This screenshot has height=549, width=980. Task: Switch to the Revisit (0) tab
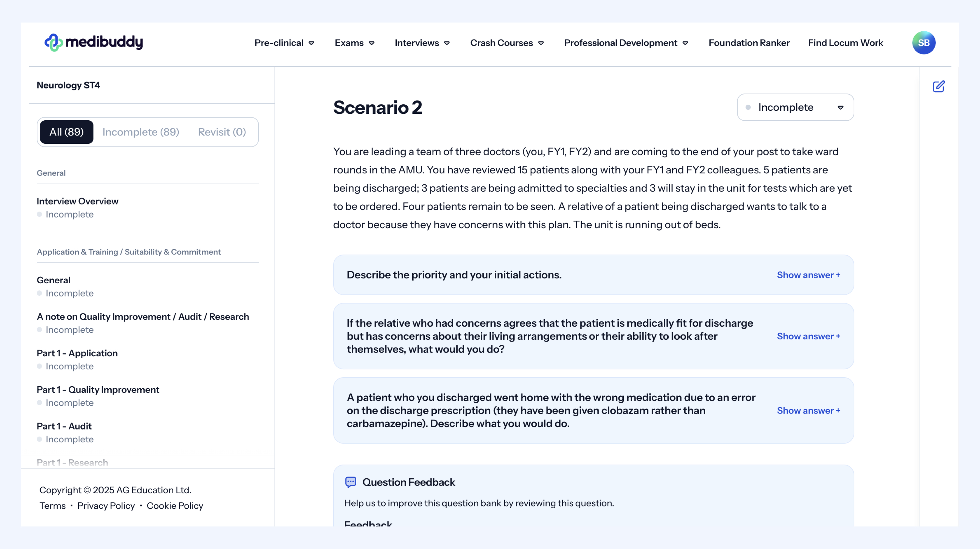point(222,132)
